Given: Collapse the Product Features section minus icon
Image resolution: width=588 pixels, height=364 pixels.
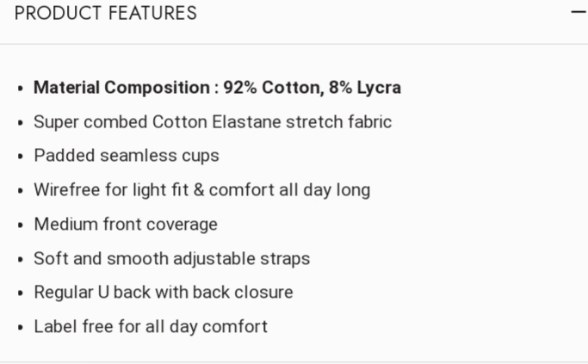Looking at the screenshot, I should pos(577,13).
